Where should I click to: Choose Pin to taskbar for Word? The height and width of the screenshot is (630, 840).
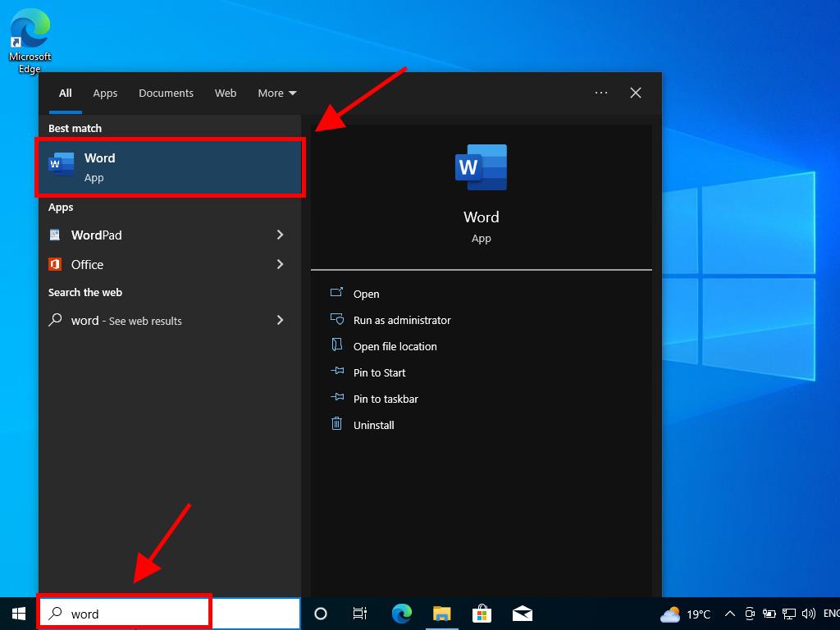[x=385, y=399]
